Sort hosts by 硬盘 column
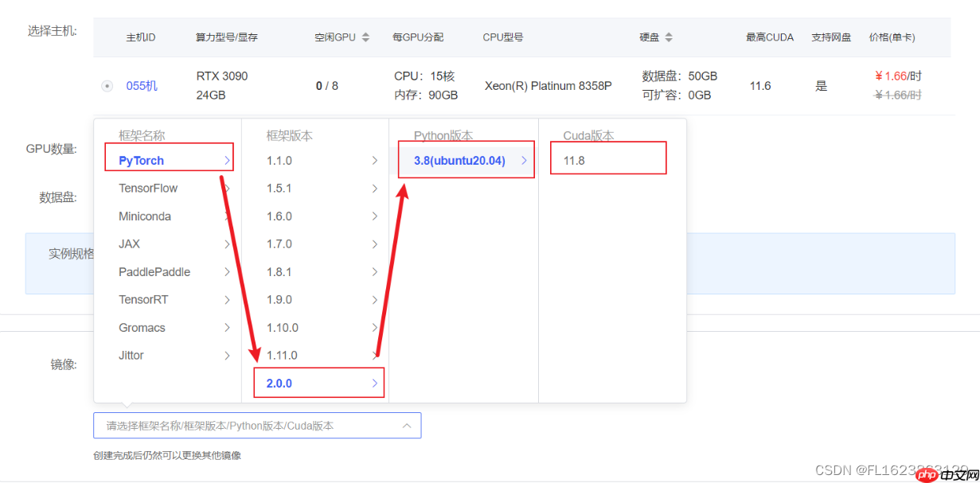980x483 pixels. click(x=669, y=36)
